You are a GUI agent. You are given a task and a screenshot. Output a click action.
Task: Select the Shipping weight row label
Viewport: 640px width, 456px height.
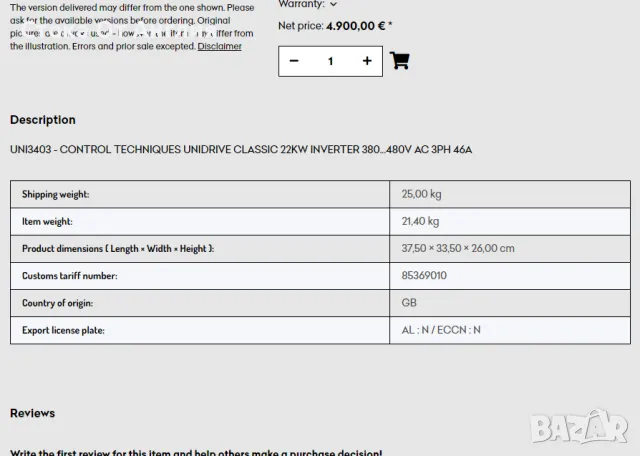pos(56,194)
